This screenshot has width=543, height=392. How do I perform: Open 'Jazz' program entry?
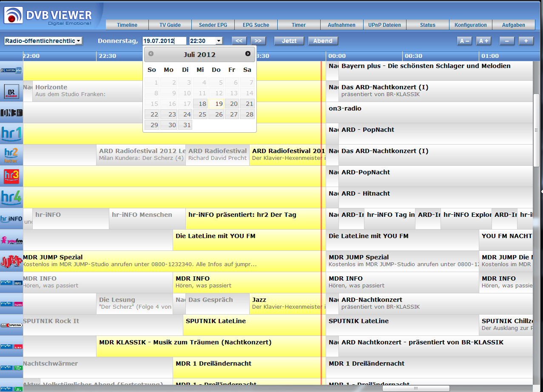point(287,304)
